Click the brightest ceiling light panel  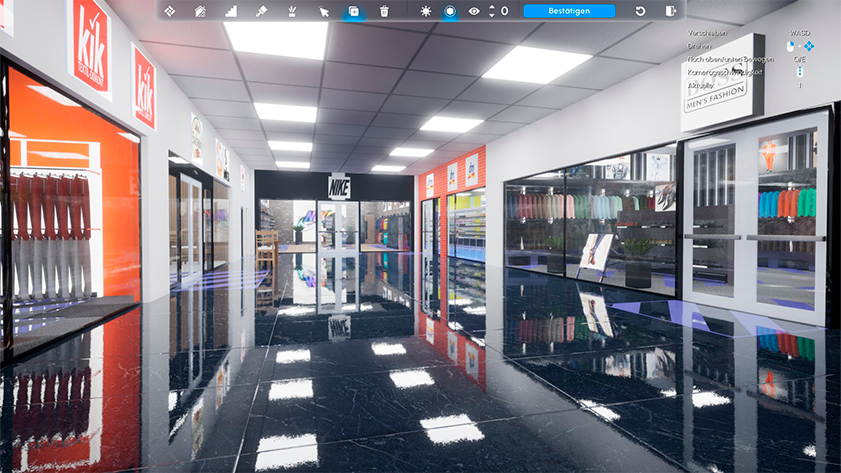pos(276,39)
